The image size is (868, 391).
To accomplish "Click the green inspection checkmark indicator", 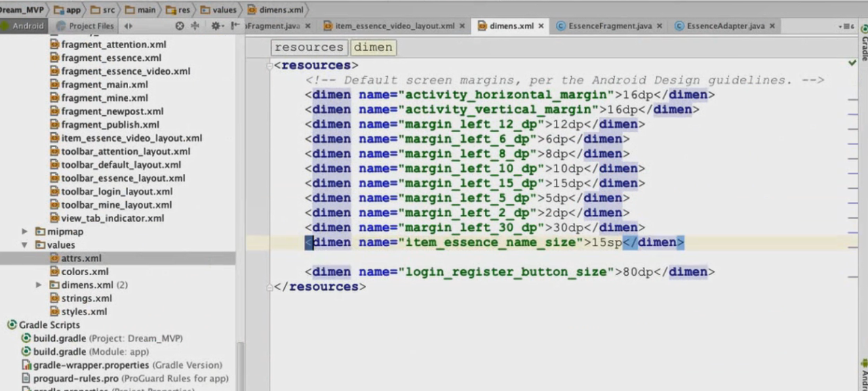I will point(852,63).
